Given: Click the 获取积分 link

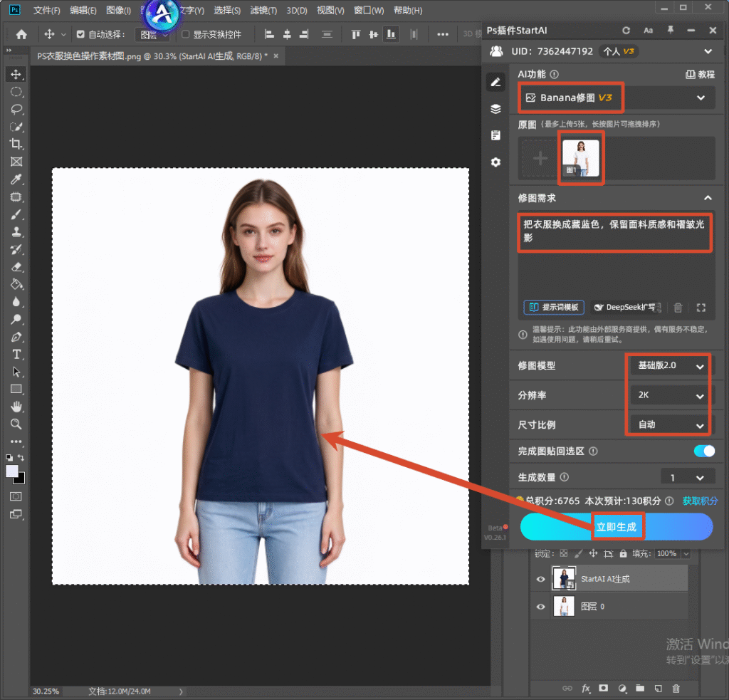Looking at the screenshot, I should click(700, 501).
